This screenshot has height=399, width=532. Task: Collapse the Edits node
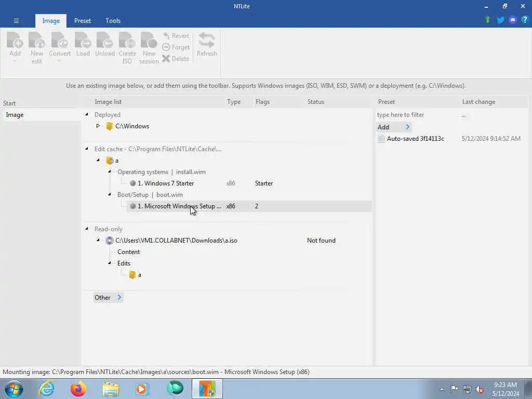point(110,263)
